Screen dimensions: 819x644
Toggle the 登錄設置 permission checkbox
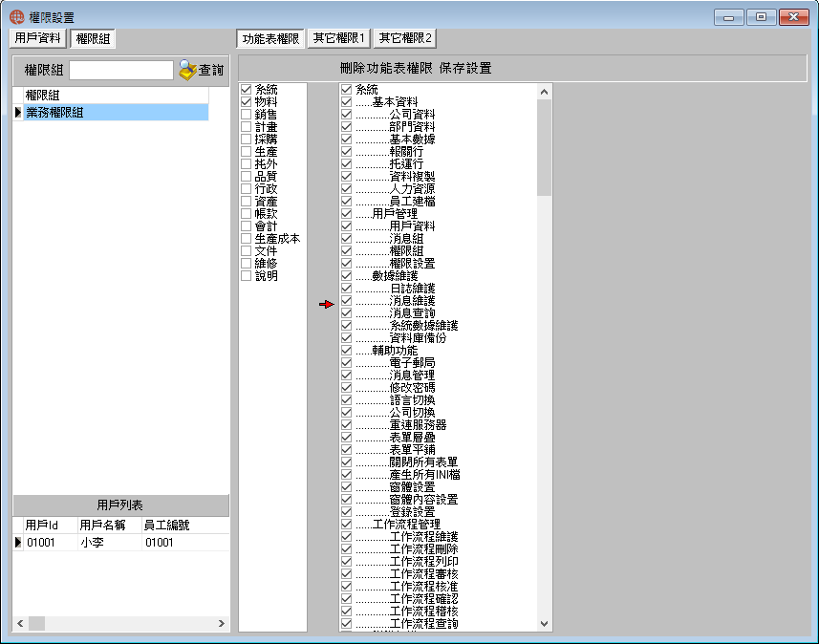[x=346, y=512]
